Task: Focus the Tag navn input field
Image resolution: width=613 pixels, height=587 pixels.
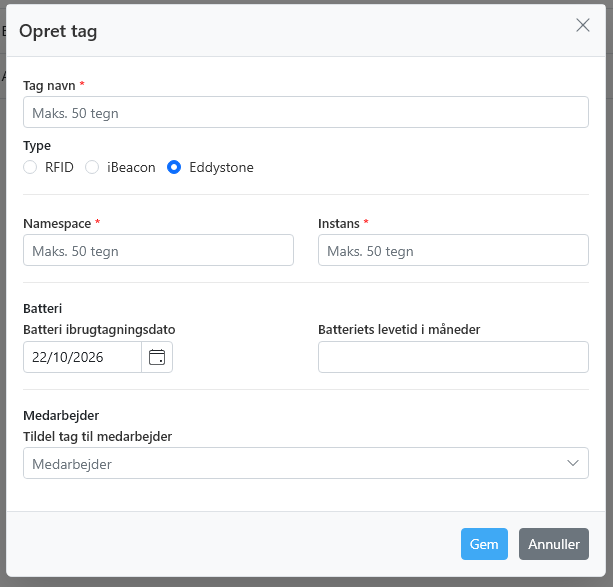Action: coord(306,112)
